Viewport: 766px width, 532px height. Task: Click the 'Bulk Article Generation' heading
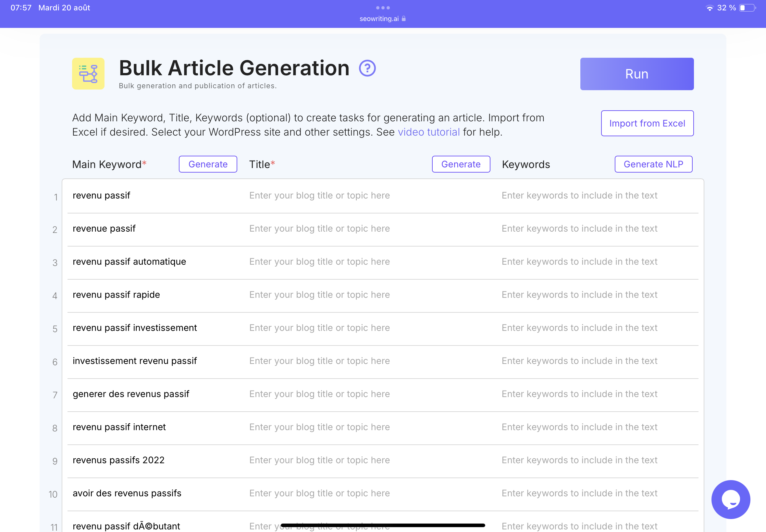[x=234, y=68]
